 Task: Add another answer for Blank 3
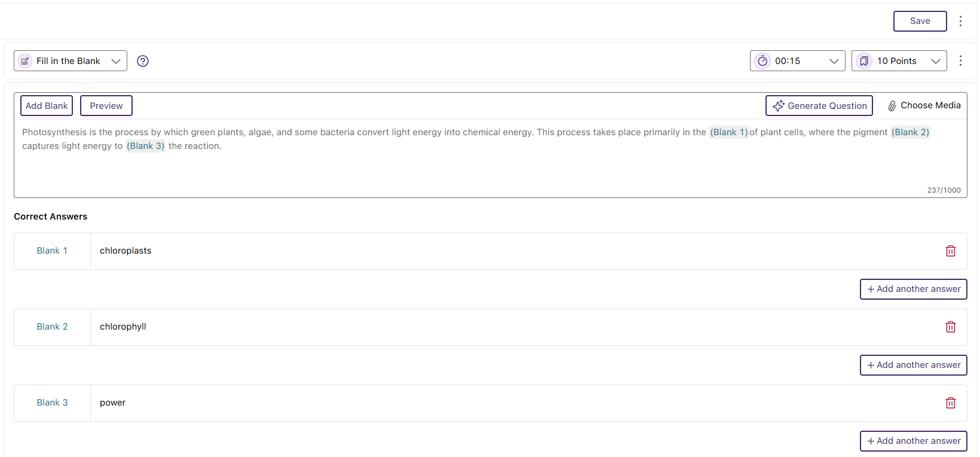[x=914, y=441]
